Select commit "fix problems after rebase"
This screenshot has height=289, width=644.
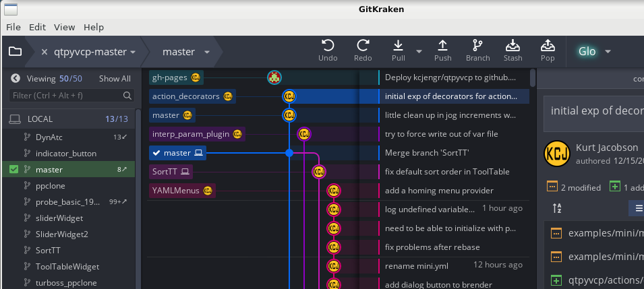432,247
